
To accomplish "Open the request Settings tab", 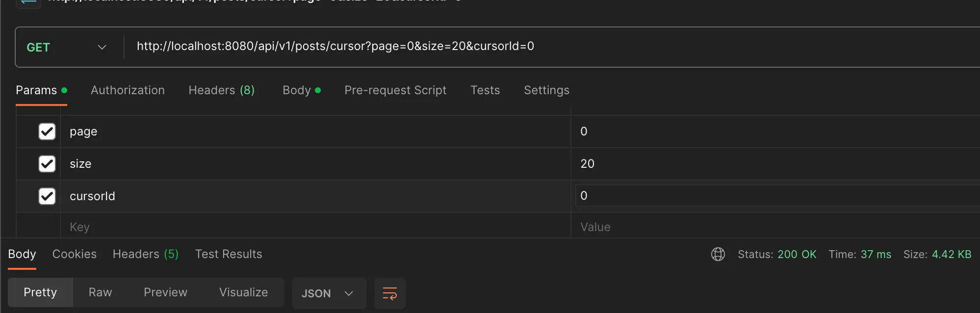I will (x=546, y=90).
